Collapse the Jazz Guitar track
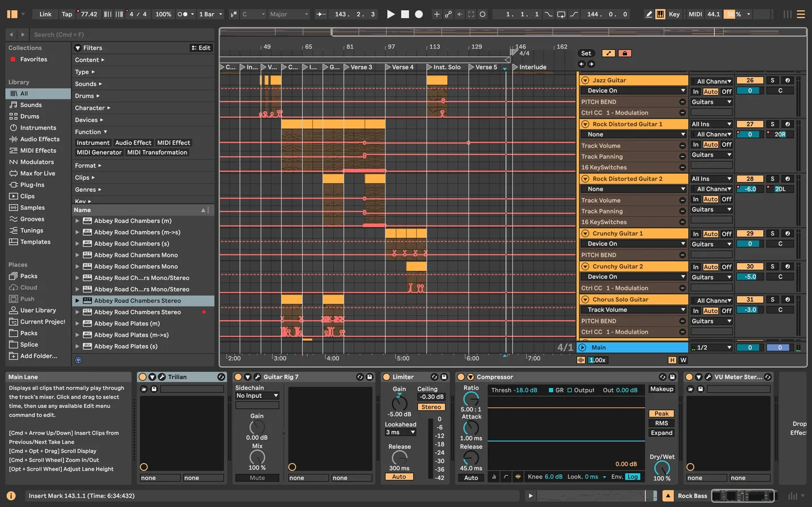Screen dimensions: 812x507 [x=585, y=81]
